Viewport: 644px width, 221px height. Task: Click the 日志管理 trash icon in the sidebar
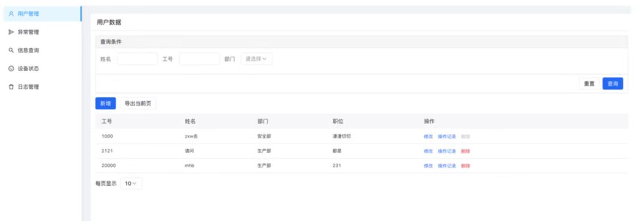point(11,87)
